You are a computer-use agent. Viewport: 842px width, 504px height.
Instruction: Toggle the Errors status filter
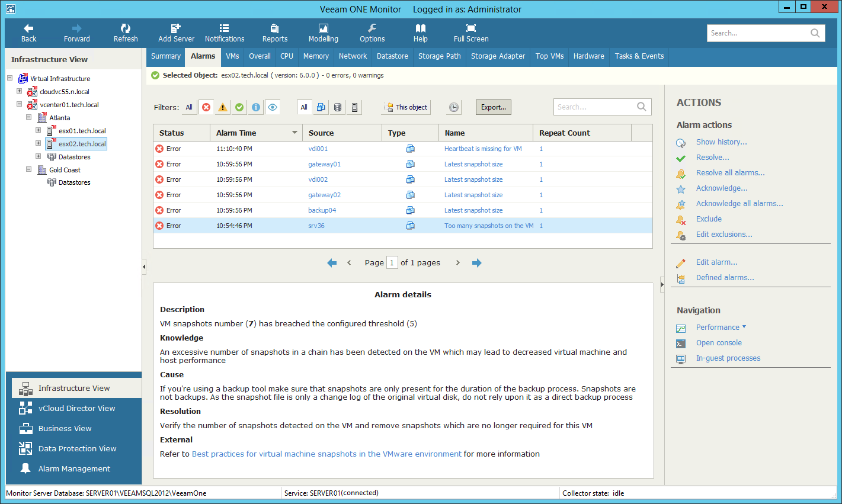point(206,107)
